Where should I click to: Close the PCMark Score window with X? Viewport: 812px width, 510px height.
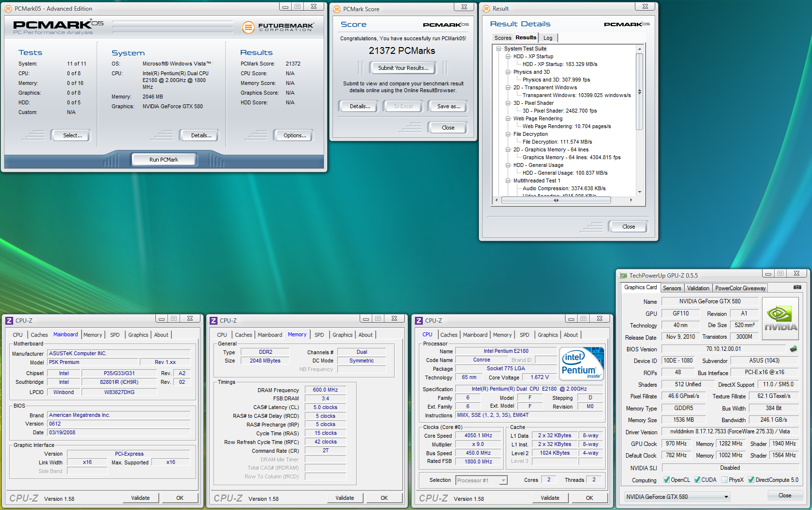pyautogui.click(x=464, y=6)
